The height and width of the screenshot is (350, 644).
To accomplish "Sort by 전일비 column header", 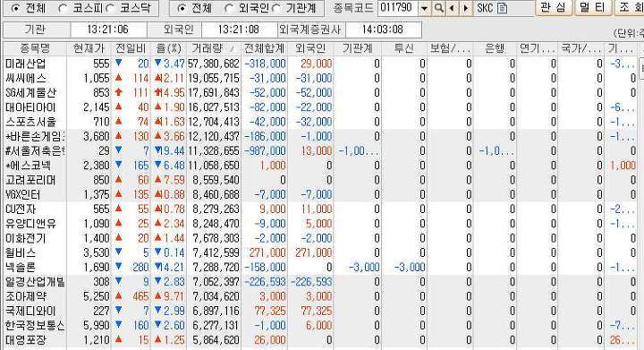I will coord(131,48).
